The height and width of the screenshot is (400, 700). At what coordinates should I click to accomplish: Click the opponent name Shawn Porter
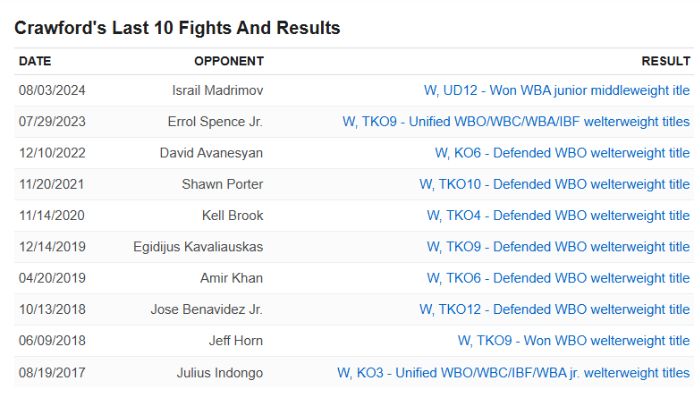222,184
